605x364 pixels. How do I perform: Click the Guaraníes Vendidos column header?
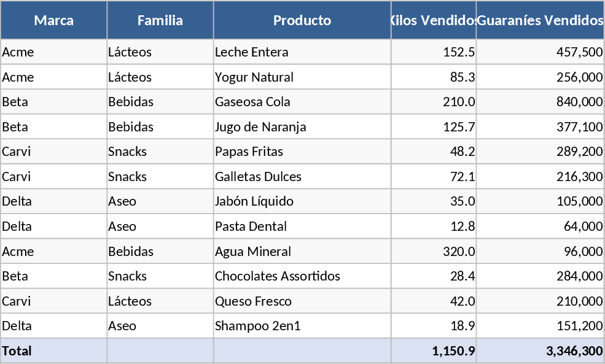click(x=540, y=20)
